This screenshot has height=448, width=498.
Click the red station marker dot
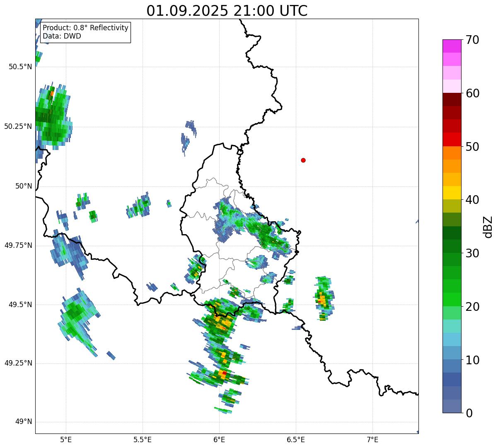[x=303, y=160]
